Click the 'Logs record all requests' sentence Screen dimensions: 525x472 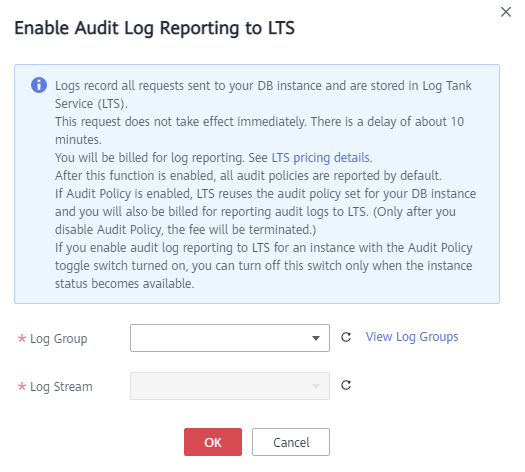(x=263, y=95)
